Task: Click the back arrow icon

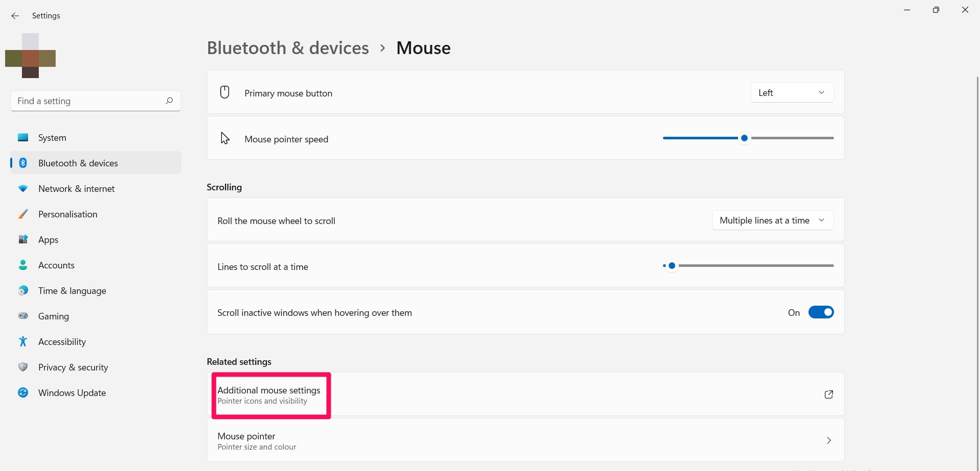Action: [x=15, y=16]
